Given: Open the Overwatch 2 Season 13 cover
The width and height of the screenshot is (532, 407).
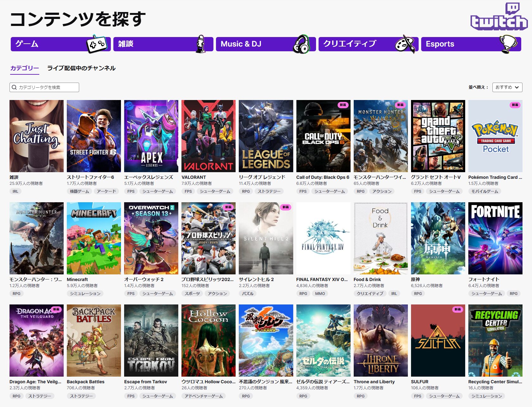Looking at the screenshot, I should (151, 238).
